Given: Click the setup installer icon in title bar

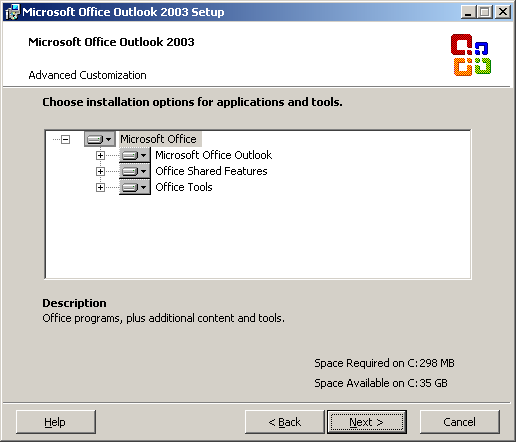Looking at the screenshot, I should 13,12.
